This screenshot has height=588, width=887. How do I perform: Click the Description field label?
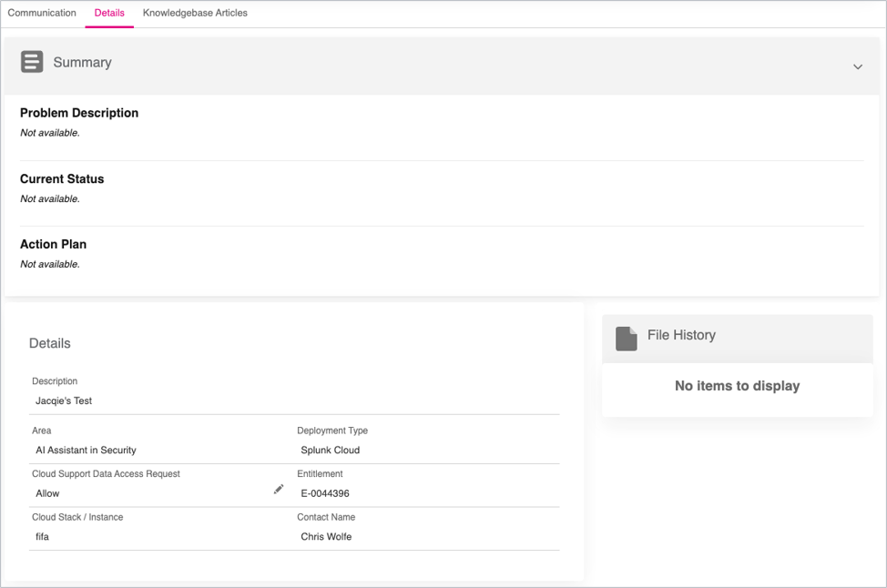pyautogui.click(x=55, y=381)
